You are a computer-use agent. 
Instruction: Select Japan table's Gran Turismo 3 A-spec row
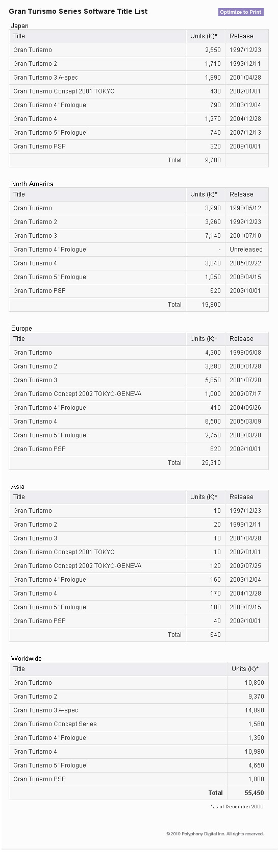tap(139, 78)
